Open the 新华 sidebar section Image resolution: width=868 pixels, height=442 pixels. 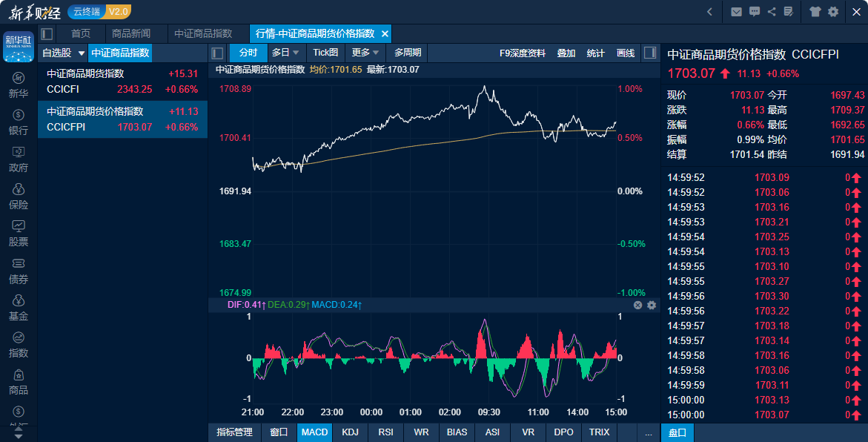19,85
